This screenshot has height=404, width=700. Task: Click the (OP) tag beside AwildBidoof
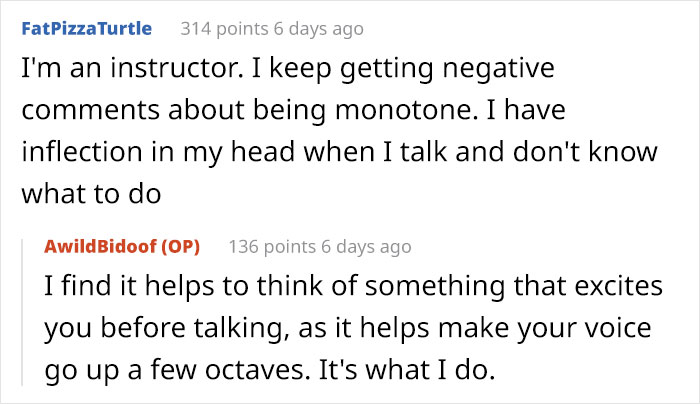(180, 246)
